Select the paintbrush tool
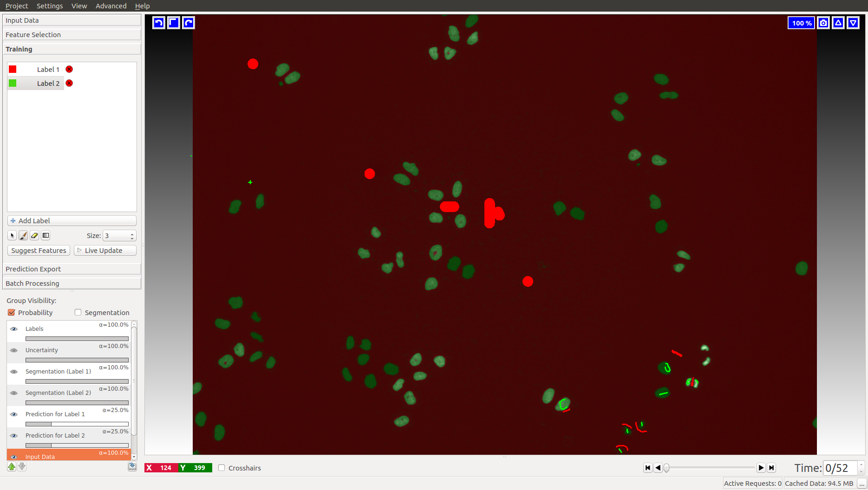The width and height of the screenshot is (868, 490). click(x=23, y=236)
